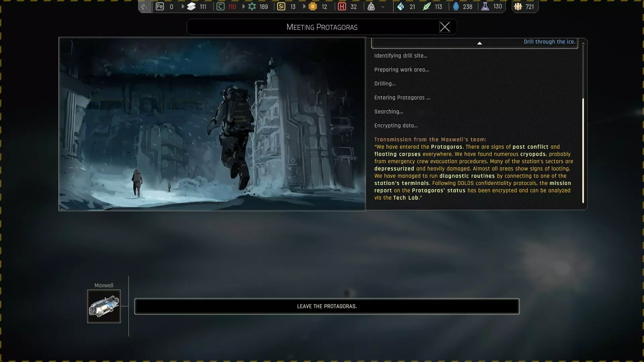Viewport: 644px width, 362px height.
Task: Click the globe icon left of resources
Action: tap(145, 6)
